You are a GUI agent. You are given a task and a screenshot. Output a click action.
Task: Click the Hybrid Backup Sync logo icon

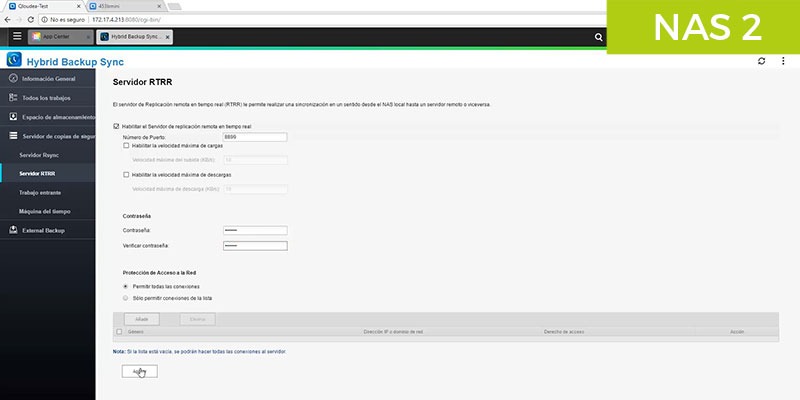pos(14,60)
